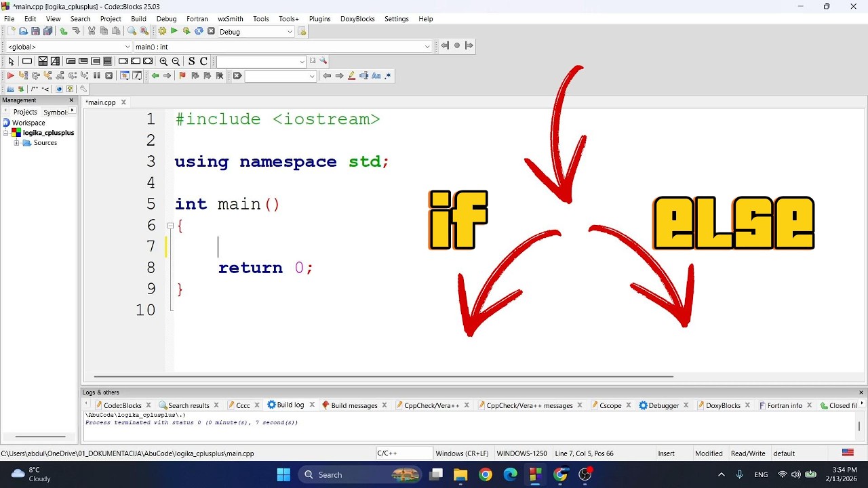Image resolution: width=868 pixels, height=488 pixels.
Task: Open the Plugins menu
Action: click(319, 19)
